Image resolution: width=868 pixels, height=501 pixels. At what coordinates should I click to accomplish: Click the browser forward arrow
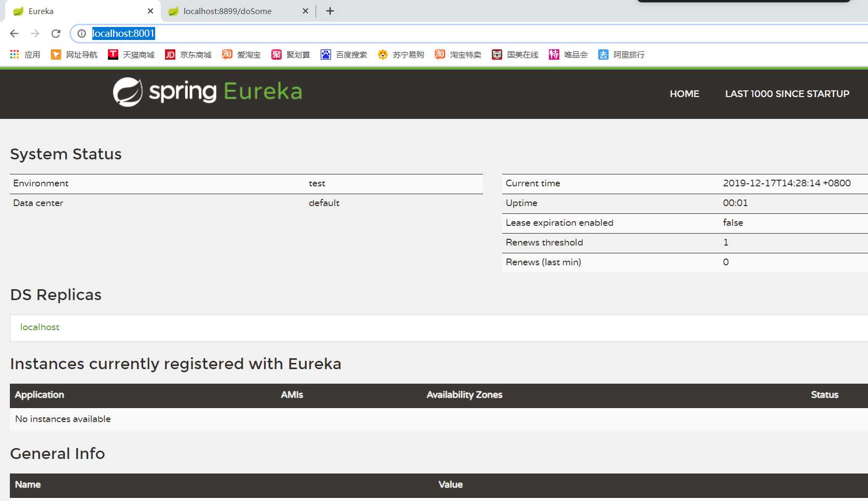click(35, 33)
